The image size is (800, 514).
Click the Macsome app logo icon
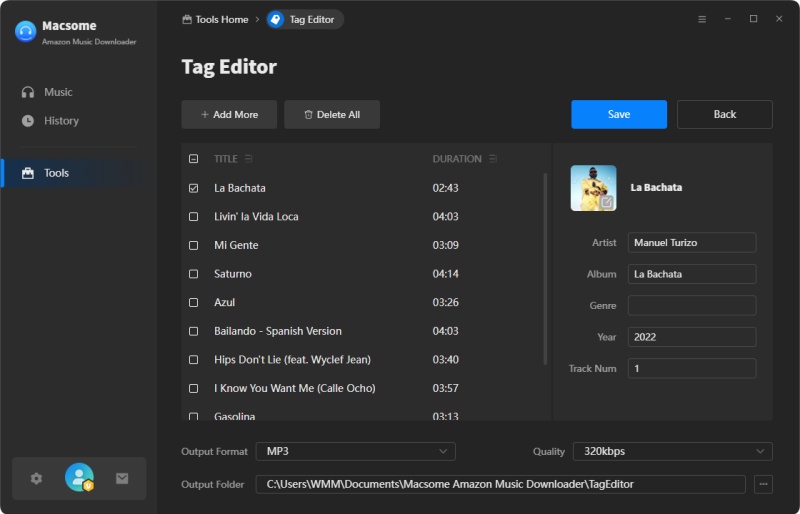tap(26, 31)
